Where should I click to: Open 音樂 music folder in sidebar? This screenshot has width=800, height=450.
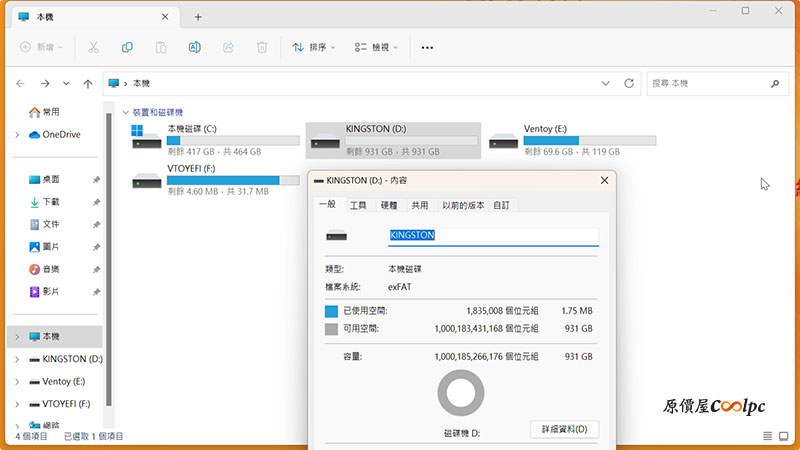coord(44,269)
